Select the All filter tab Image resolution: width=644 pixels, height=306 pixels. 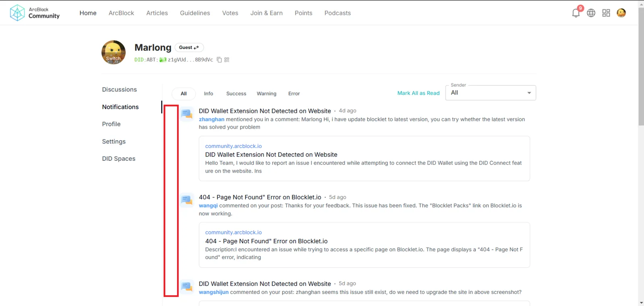point(184,94)
